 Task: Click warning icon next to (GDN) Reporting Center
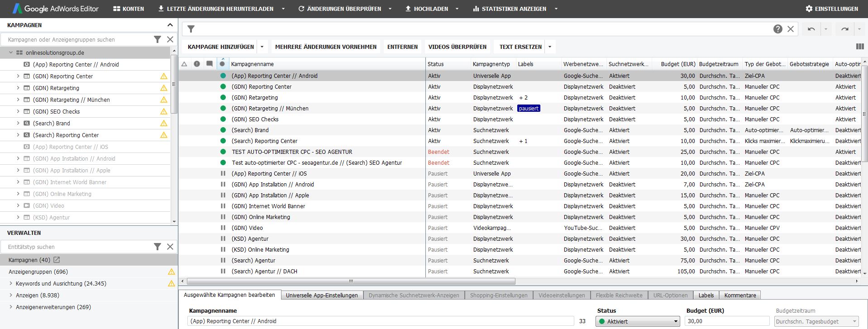(x=164, y=76)
